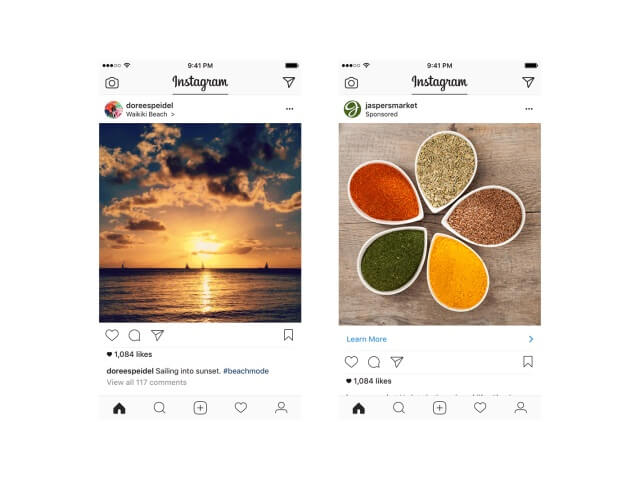
Task: Open the #beachmode hashtag
Action: coord(246,371)
